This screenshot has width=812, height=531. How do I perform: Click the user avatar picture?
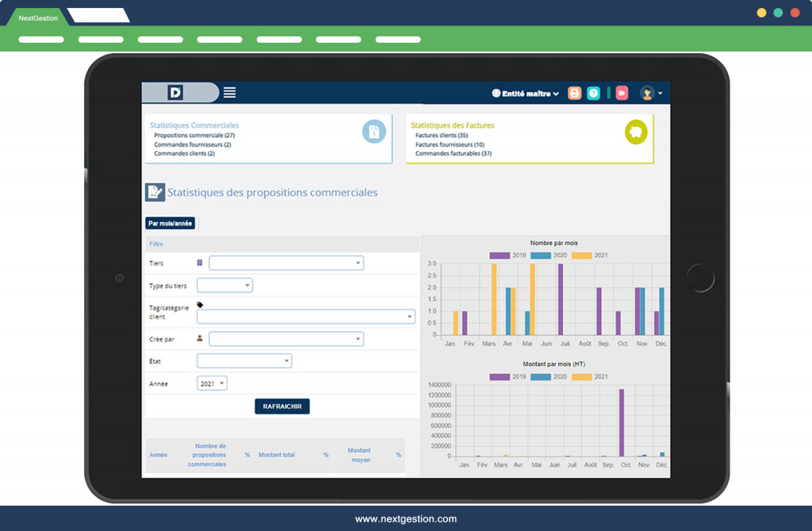[647, 94]
